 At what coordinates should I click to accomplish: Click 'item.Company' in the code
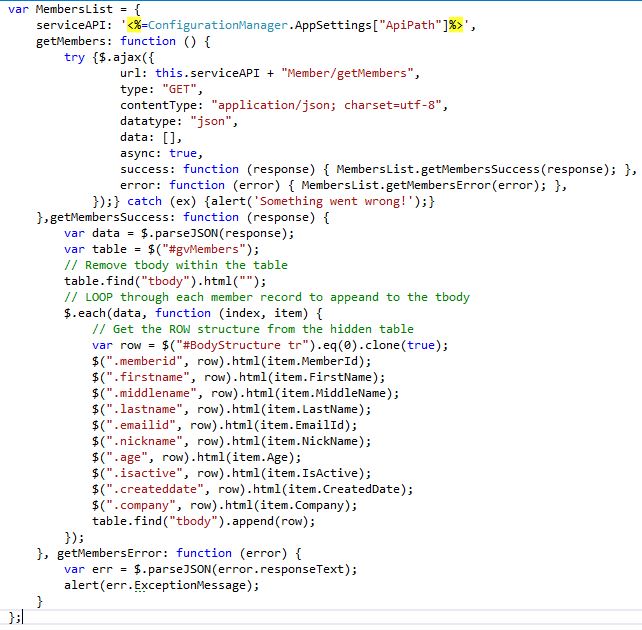coord(301,505)
